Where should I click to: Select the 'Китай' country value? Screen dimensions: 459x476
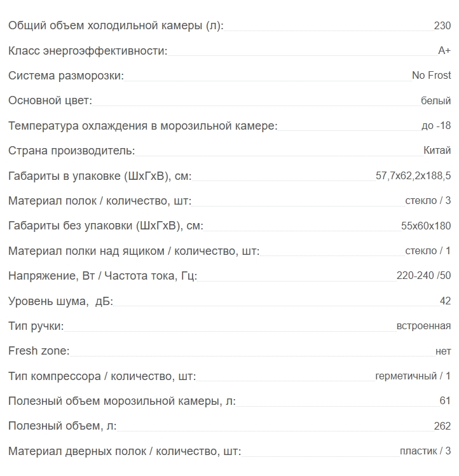(437, 150)
